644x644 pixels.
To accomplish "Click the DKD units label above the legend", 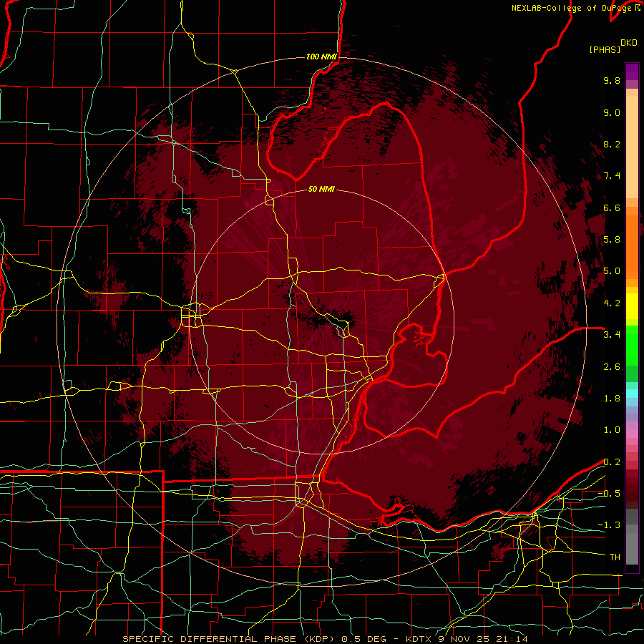I will tap(629, 43).
